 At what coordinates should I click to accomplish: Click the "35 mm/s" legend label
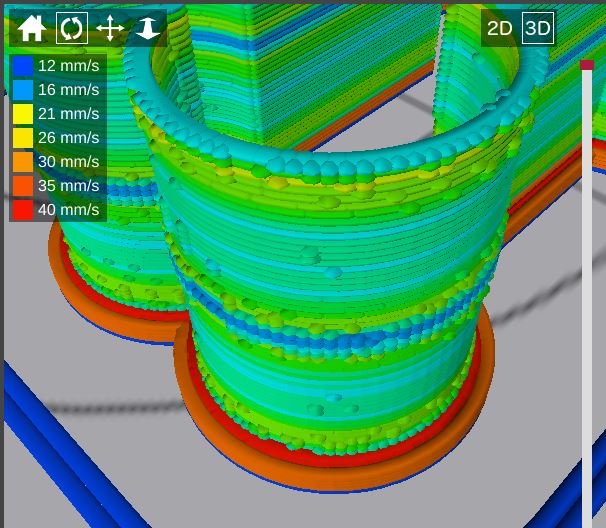click(68, 186)
